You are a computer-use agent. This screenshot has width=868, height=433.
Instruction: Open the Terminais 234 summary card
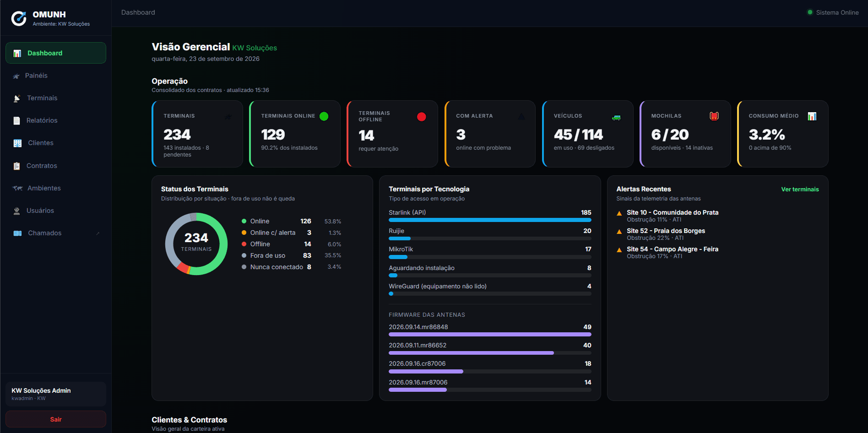coord(197,134)
